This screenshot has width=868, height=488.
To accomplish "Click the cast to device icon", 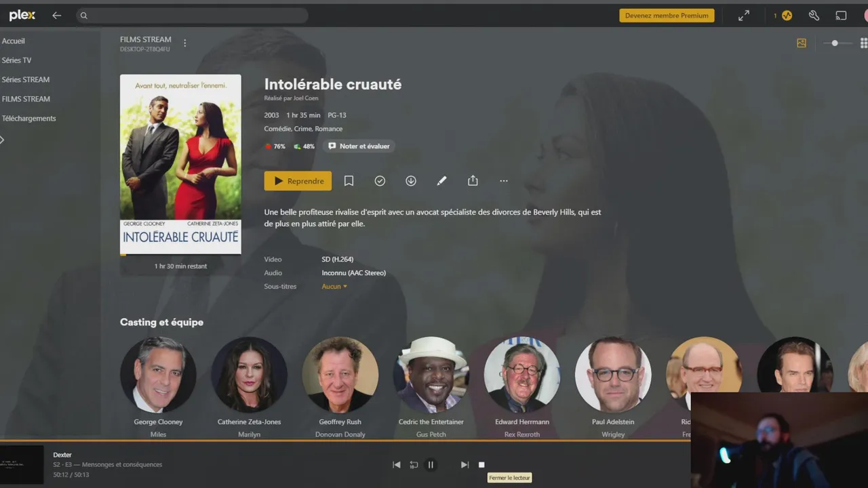I will pos(841,15).
